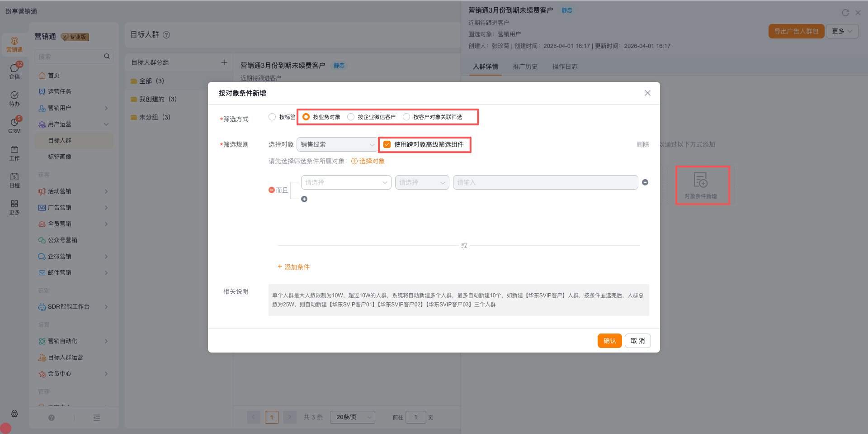
Task: Open 更多 apps grid icon
Action: 14,207
